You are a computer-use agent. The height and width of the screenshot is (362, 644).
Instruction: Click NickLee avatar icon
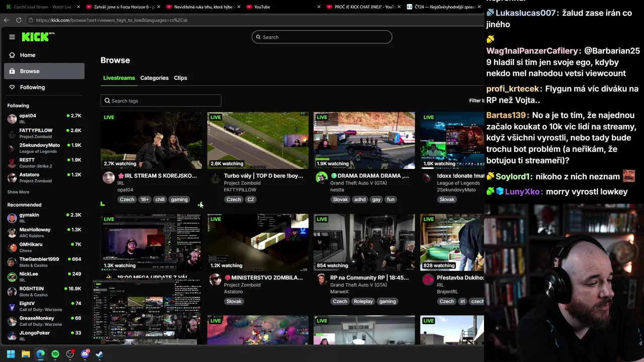[x=12, y=277]
